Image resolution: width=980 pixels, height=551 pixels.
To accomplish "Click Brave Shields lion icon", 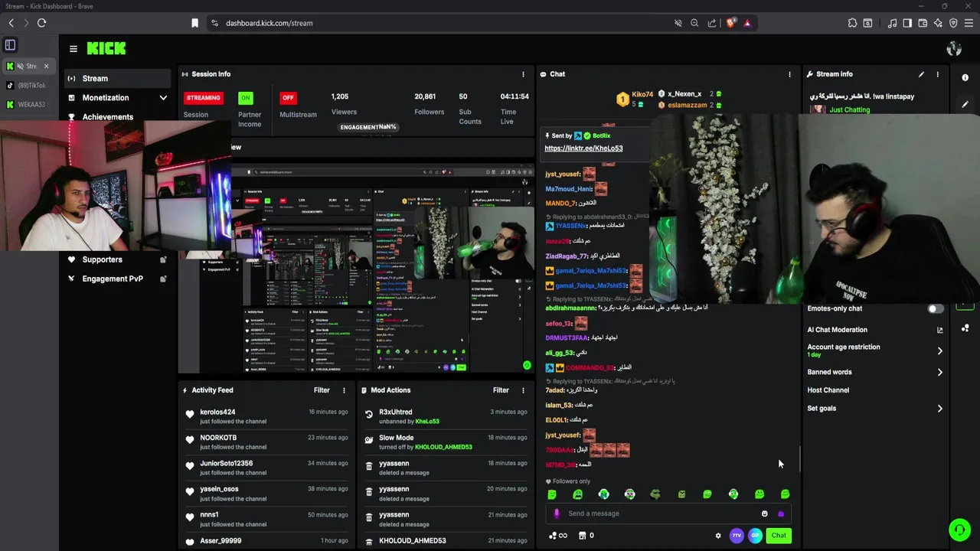I will (x=730, y=23).
